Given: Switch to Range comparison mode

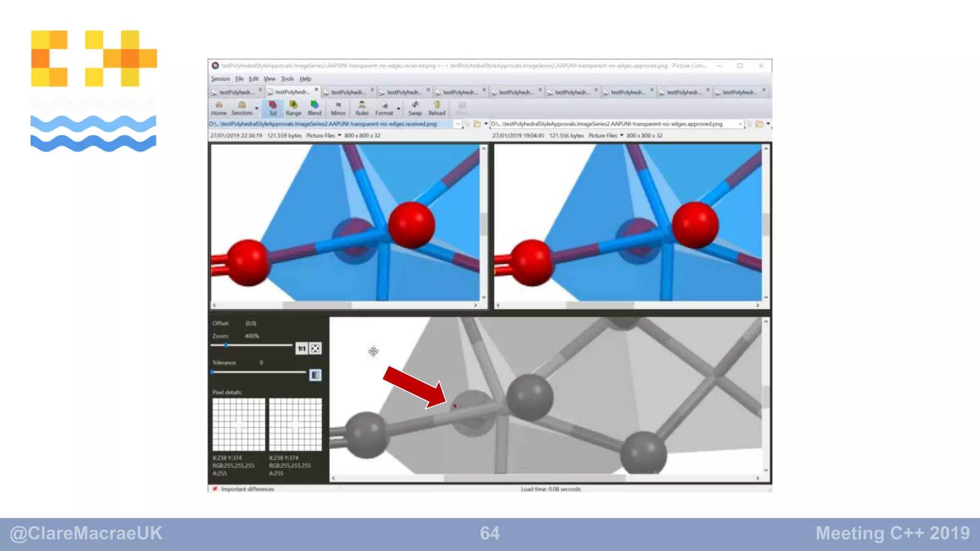Looking at the screenshot, I should (293, 108).
